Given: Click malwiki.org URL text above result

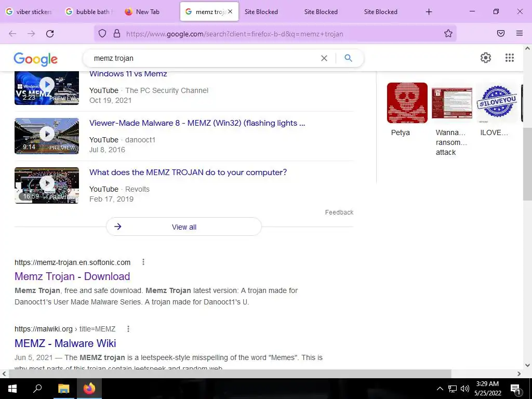Looking at the screenshot, I should [x=65, y=329].
